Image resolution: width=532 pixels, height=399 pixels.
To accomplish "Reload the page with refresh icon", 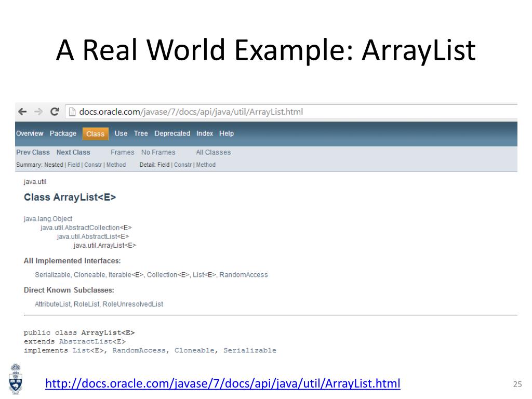I will point(55,112).
